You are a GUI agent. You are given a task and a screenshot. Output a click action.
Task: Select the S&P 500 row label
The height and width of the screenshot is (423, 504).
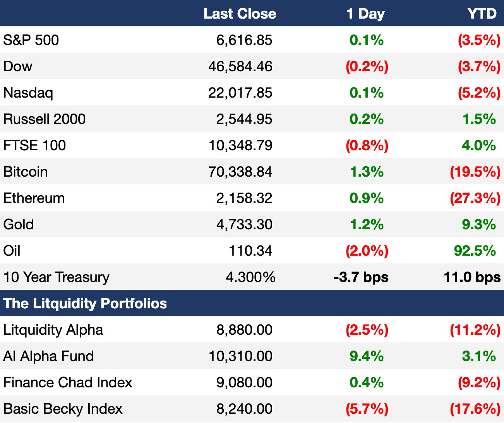tap(31, 40)
